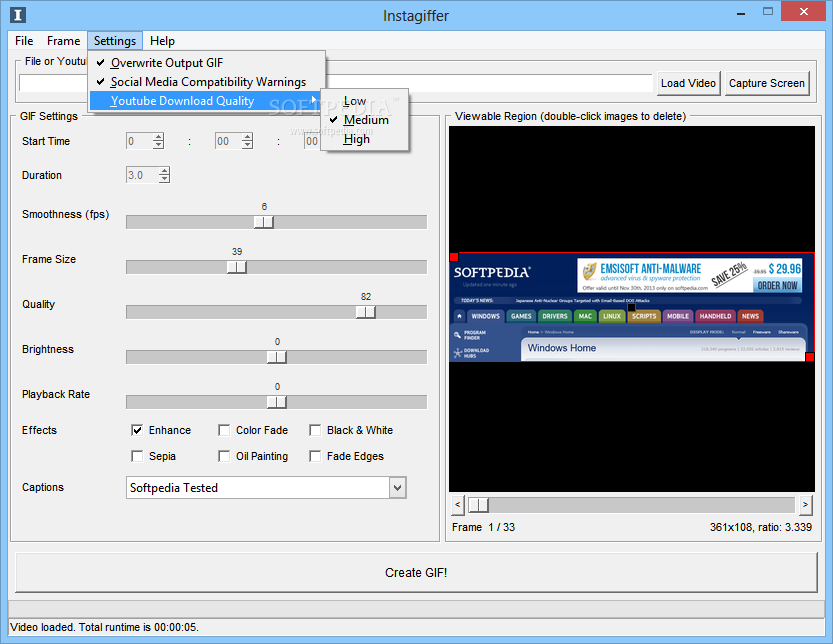Click the File or Youtube URL field
Screen dimensions: 833x644
click(336, 83)
